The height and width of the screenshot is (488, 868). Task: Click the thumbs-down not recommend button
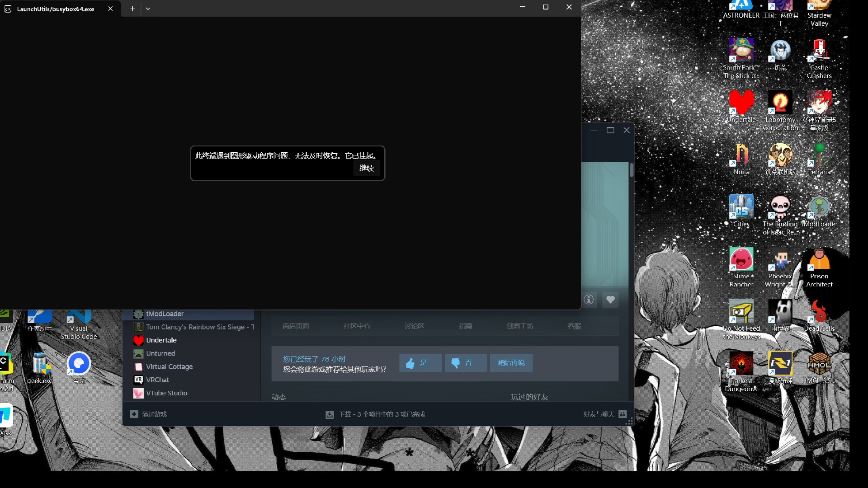coord(465,363)
